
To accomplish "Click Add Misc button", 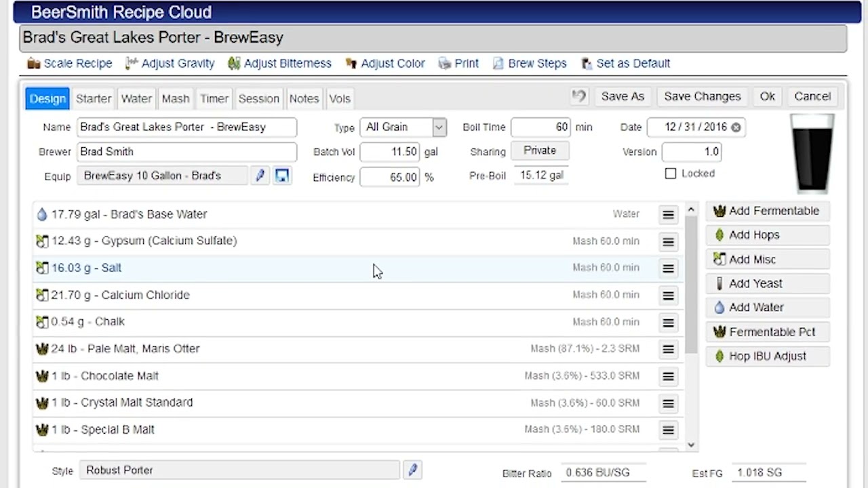I will (x=767, y=260).
